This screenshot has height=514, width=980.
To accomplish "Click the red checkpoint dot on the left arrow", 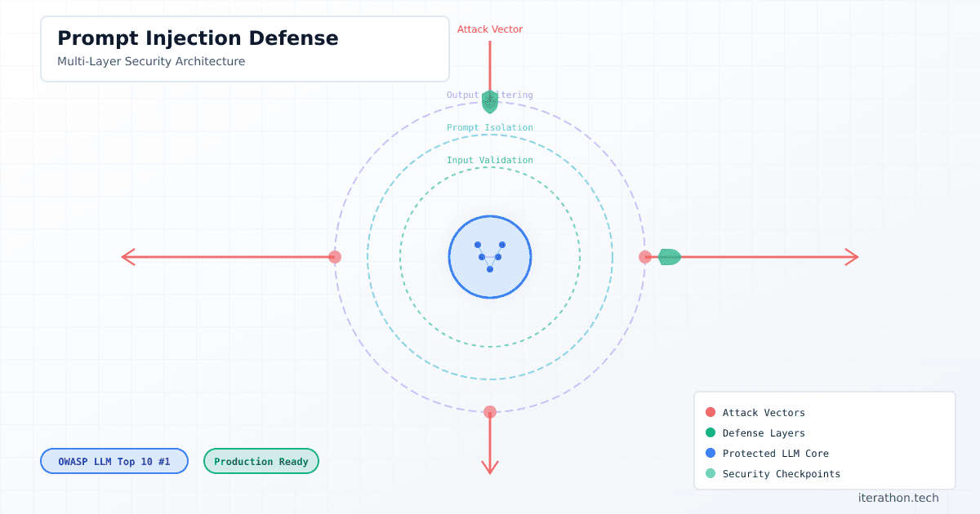I will [x=335, y=256].
